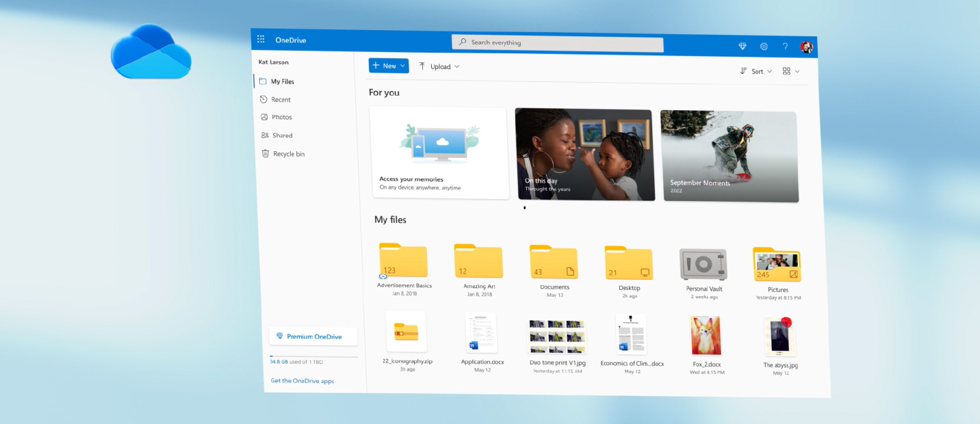Click the Photos image icon in sidebar
This screenshot has width=980, height=424.
265,117
